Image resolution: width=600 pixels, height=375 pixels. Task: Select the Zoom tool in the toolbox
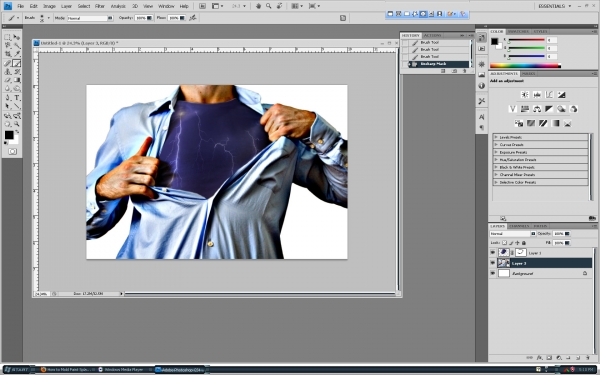pyautogui.click(x=16, y=124)
